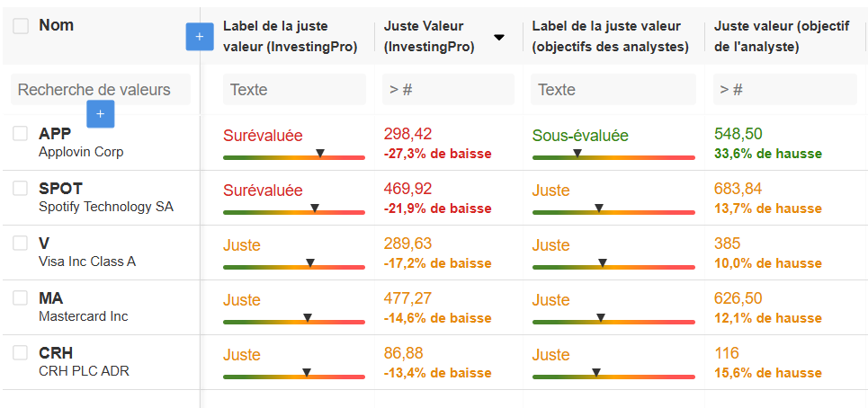Click the blue plus button below search field
The width and height of the screenshot is (868, 408).
point(100,114)
